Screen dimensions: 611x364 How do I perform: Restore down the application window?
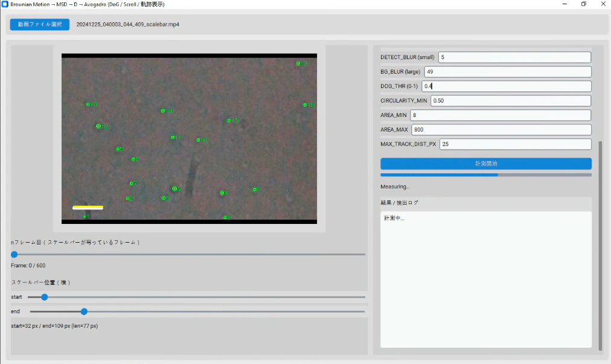583,4
